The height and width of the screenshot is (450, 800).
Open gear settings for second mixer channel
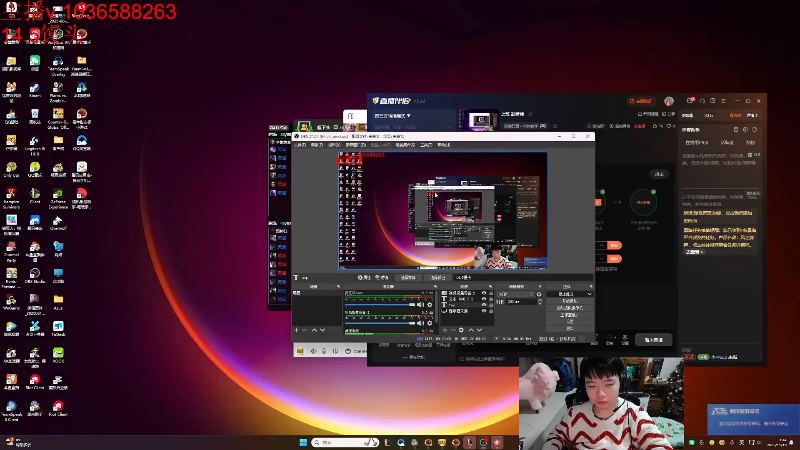(x=430, y=323)
